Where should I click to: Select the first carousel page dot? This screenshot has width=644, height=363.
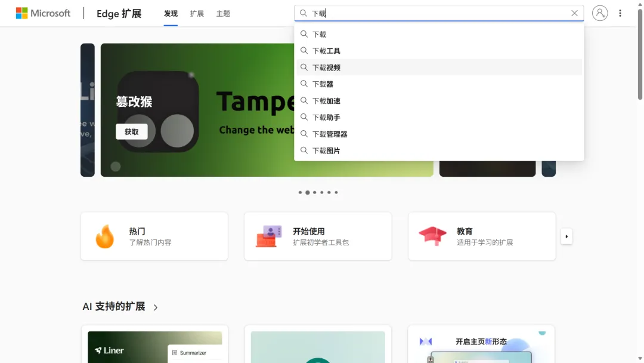(x=300, y=192)
